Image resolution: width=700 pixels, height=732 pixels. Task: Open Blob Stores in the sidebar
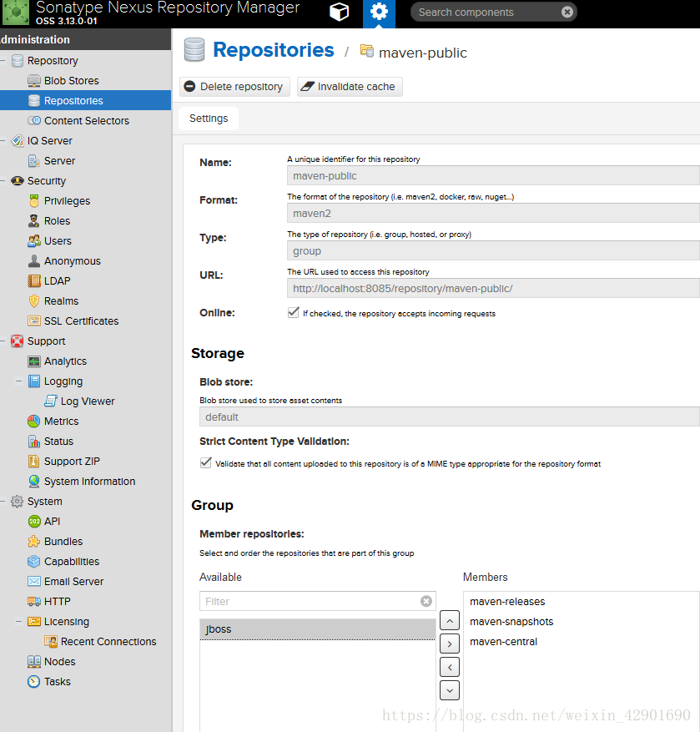click(72, 81)
